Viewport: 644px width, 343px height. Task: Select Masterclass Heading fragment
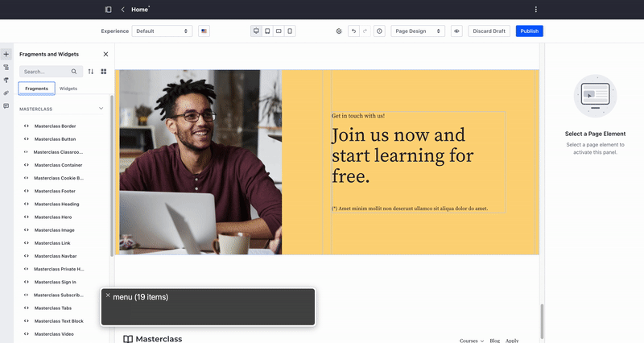point(56,205)
